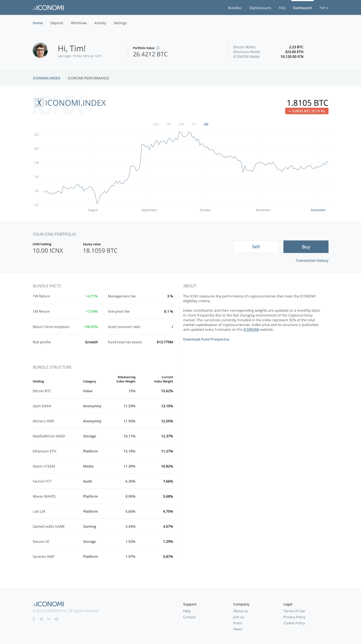This screenshot has width=361, height=644.
Task: Click Tim's profile avatar photo
Action: click(40, 51)
